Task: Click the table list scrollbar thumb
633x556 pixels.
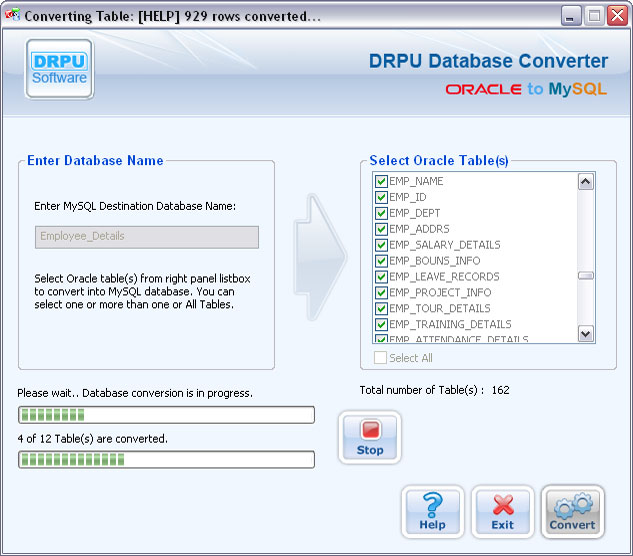Action: tap(586, 276)
